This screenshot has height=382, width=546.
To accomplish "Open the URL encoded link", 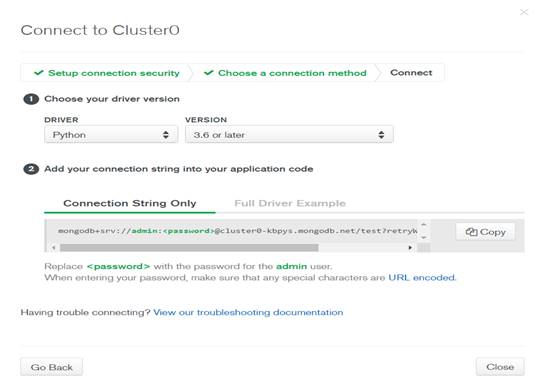I will coord(422,278).
